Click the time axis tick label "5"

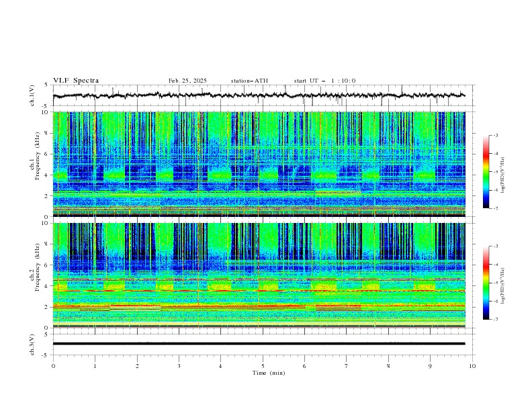[x=263, y=366]
